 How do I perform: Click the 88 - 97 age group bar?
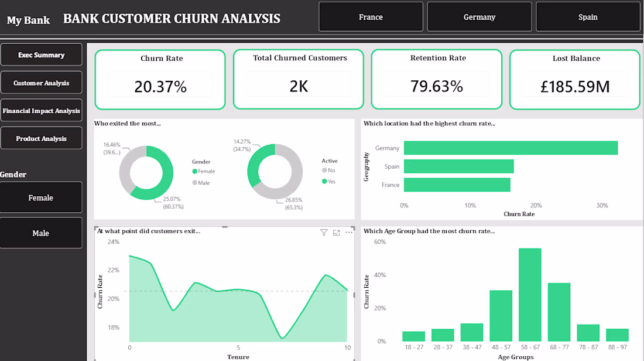(x=617, y=335)
